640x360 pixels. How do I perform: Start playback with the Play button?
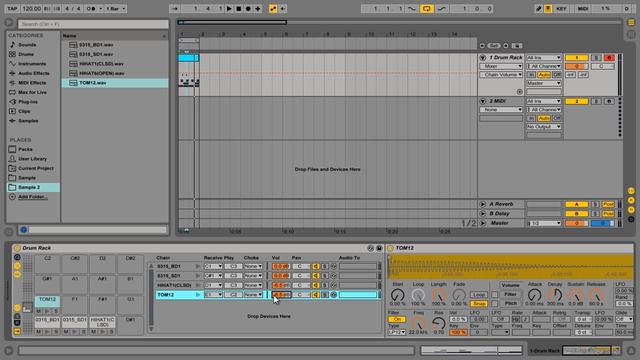tap(229, 9)
